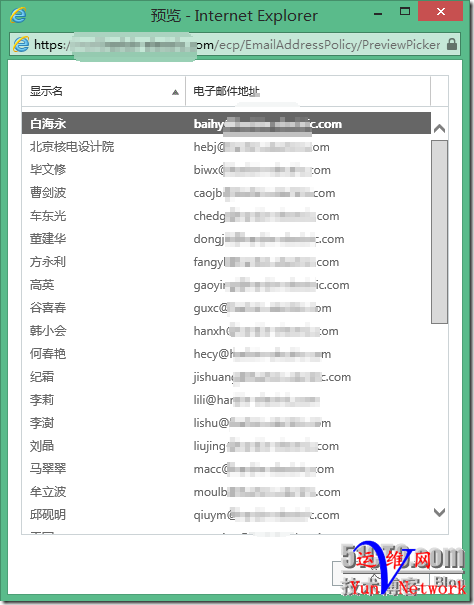Select the row 李莉
The height and width of the screenshot is (605, 474).
click(x=226, y=400)
